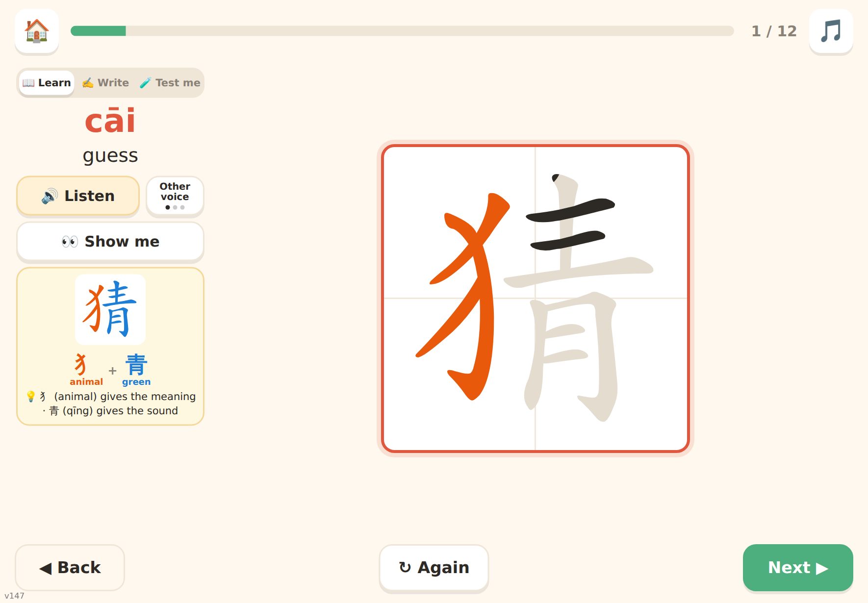Click the lesson progress bar
Screen dimensions: 868x603
click(402, 31)
